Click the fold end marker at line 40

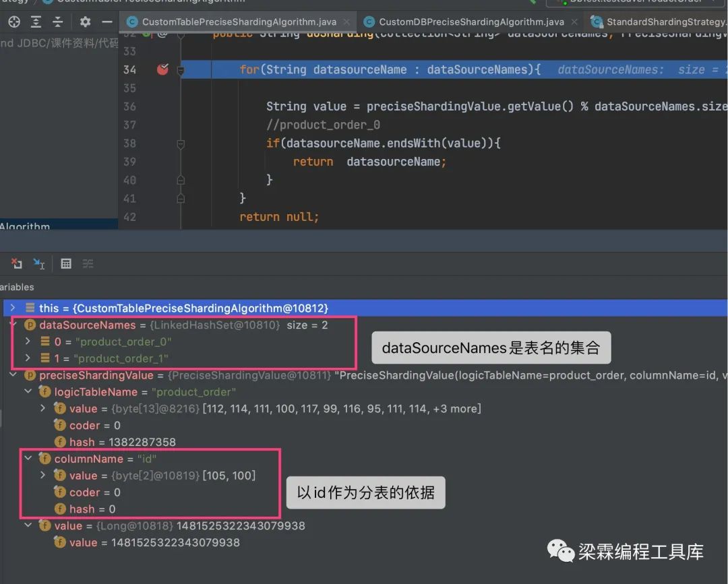coord(181,180)
